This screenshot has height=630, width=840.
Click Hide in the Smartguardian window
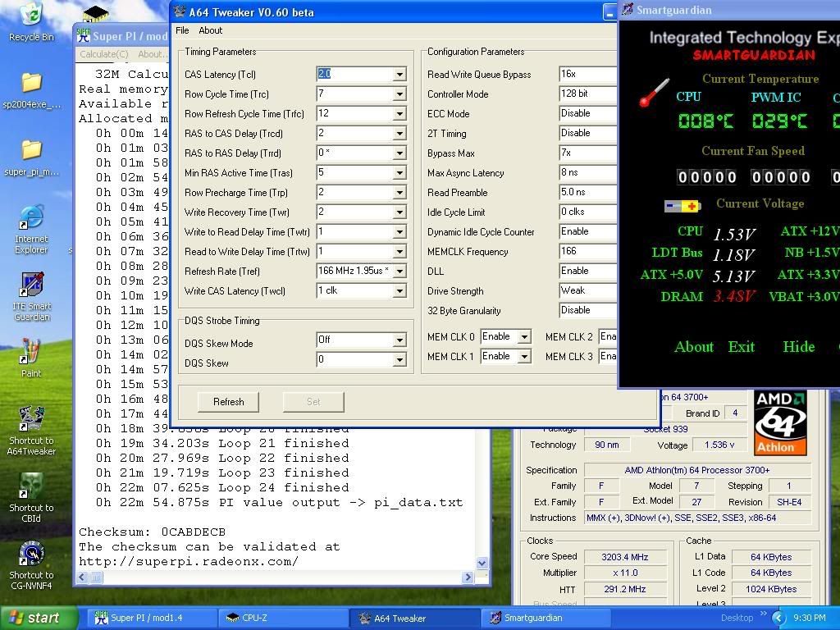click(798, 346)
